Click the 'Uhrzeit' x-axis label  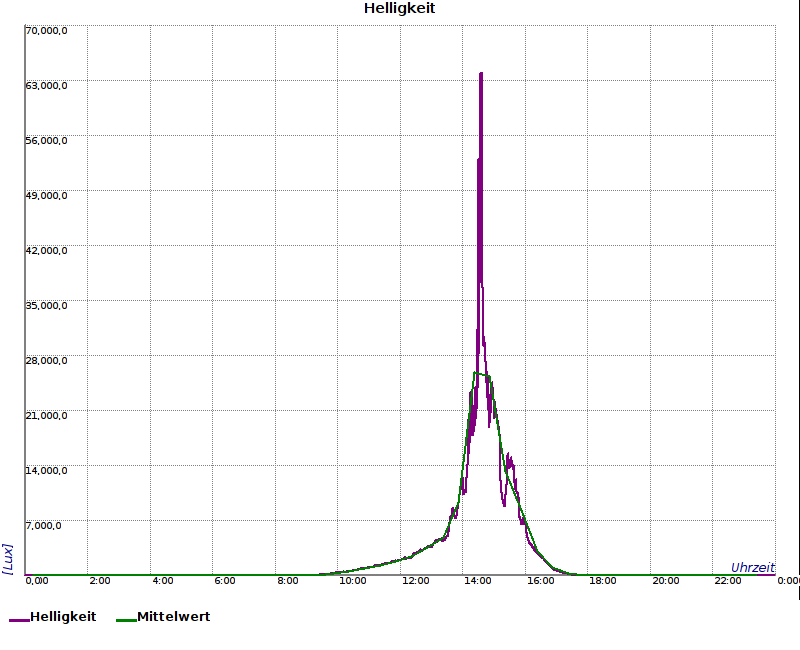(x=753, y=567)
